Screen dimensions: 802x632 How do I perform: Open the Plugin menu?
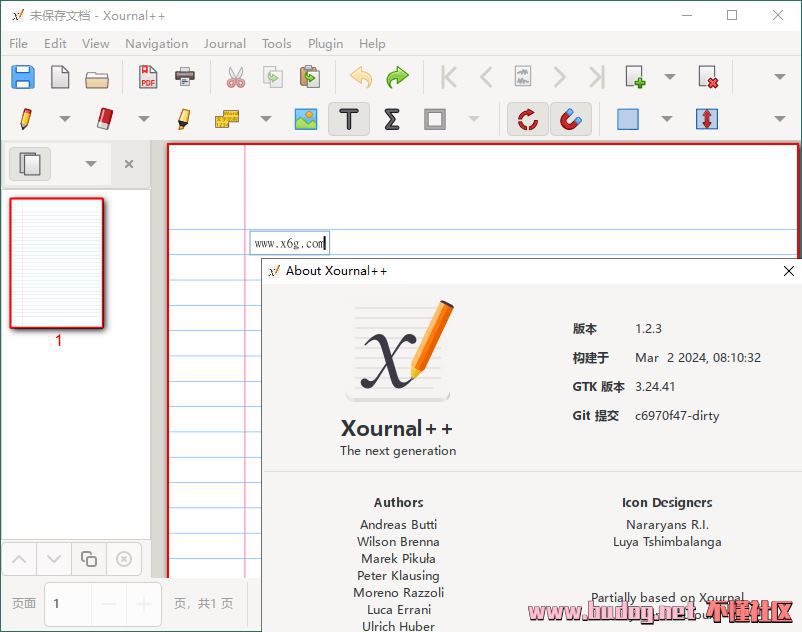pos(325,43)
